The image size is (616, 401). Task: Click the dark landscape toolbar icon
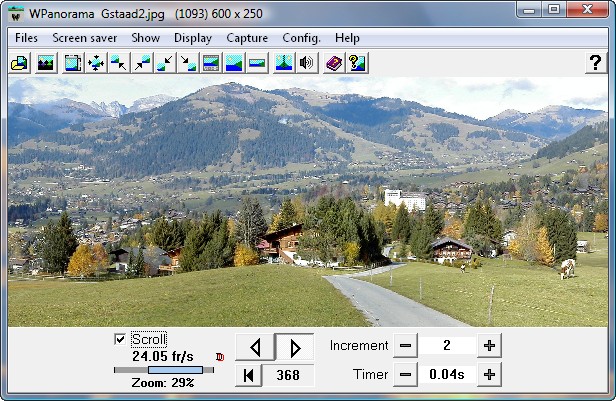coord(46,63)
